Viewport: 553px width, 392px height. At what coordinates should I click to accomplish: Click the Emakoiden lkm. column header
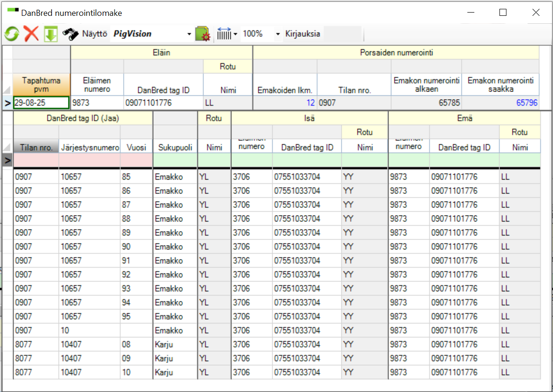(285, 85)
